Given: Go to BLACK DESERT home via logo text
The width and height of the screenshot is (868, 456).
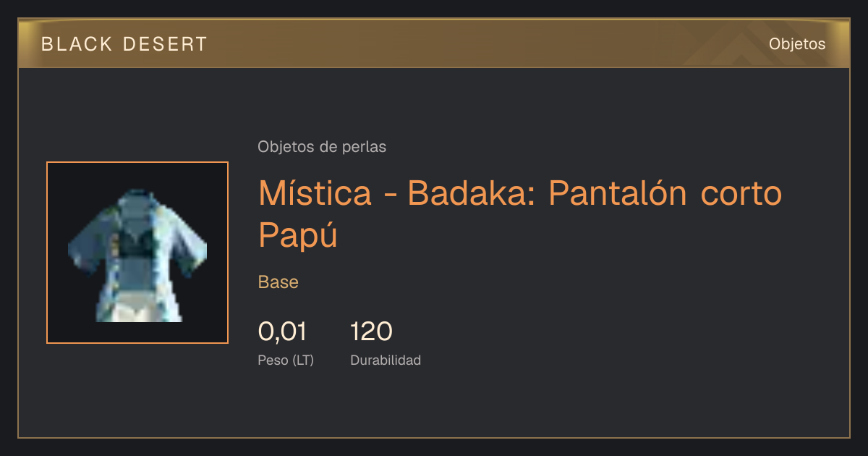Looking at the screenshot, I should coord(124,44).
